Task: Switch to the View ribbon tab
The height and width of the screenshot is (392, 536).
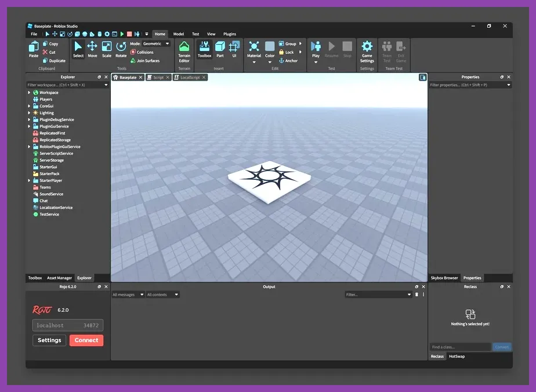Action: pyautogui.click(x=211, y=34)
